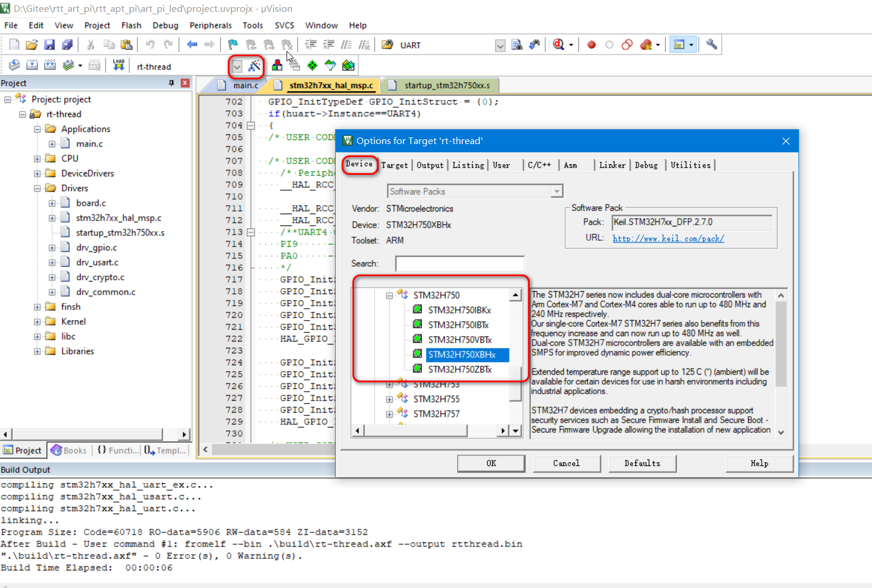The width and height of the screenshot is (872, 588).
Task: Open Software Packs combo box
Action: tap(475, 191)
